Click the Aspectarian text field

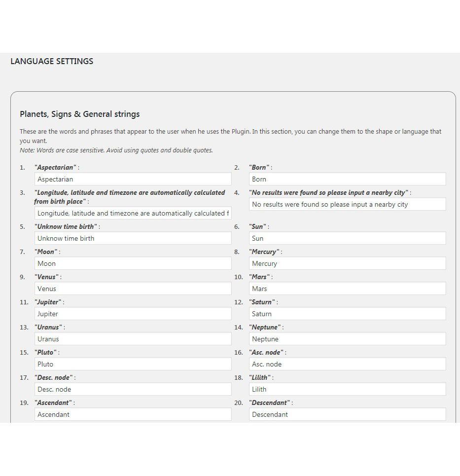click(x=133, y=179)
